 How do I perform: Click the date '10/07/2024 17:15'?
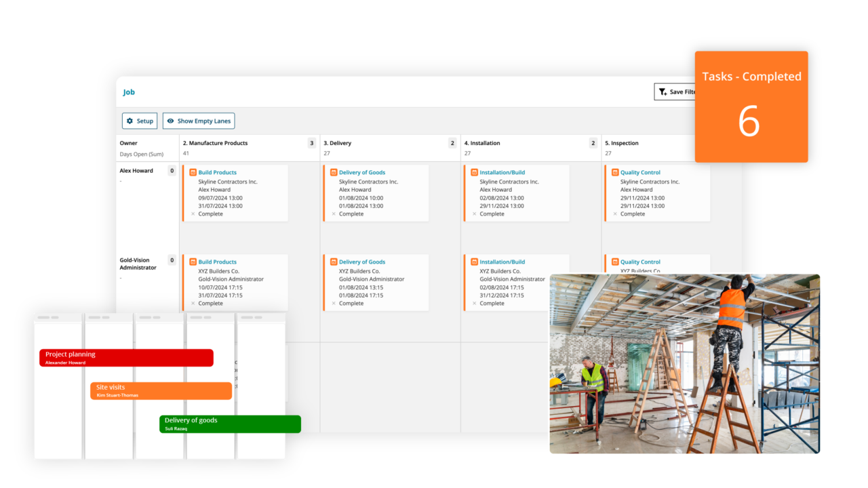[x=220, y=287]
